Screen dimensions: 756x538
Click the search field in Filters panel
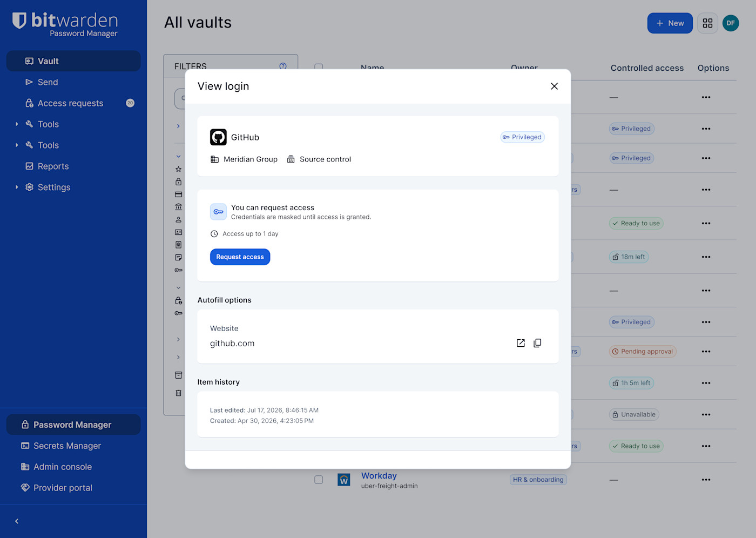(180, 99)
